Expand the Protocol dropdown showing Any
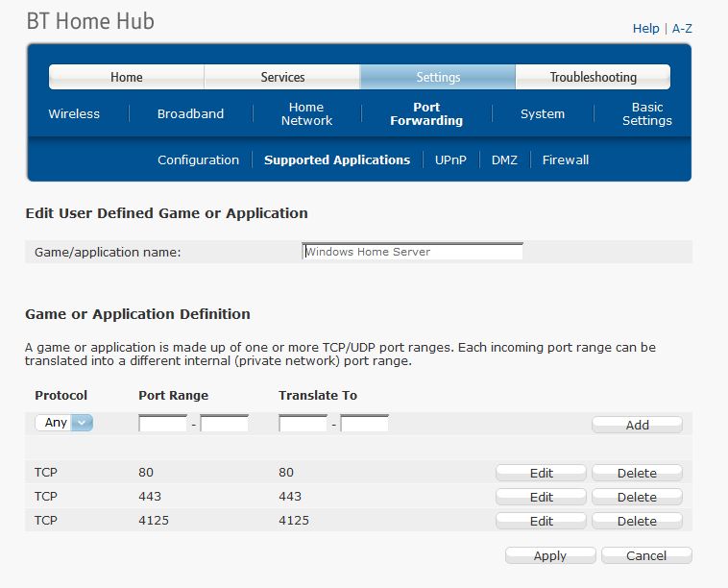This screenshot has height=588, width=728. [x=64, y=423]
